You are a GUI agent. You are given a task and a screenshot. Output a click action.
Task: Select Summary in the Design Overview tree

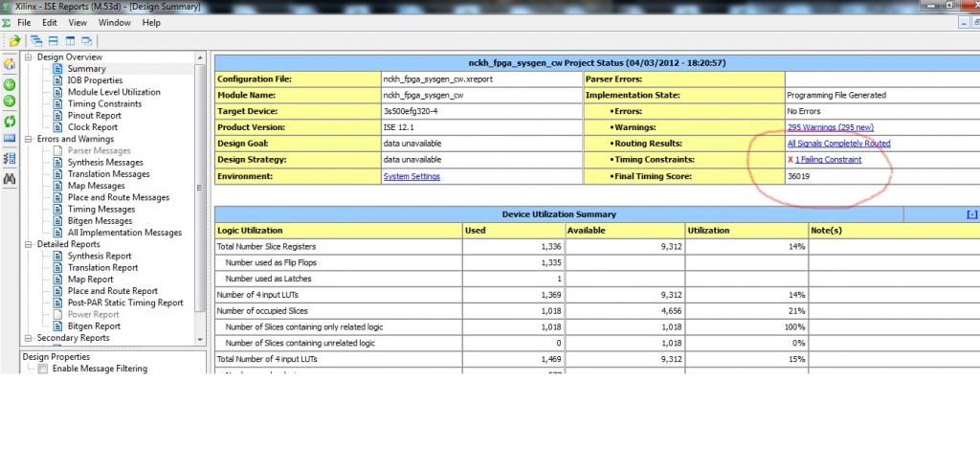coord(86,69)
